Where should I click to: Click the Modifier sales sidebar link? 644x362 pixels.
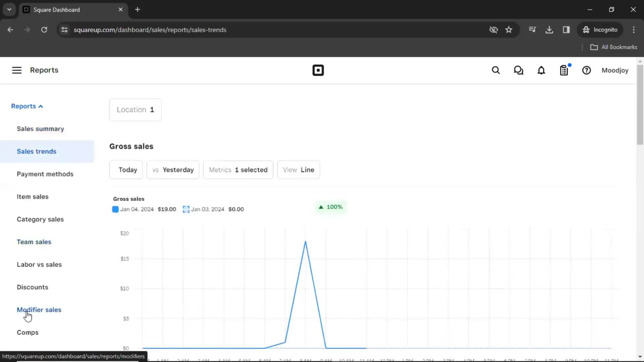(39, 309)
